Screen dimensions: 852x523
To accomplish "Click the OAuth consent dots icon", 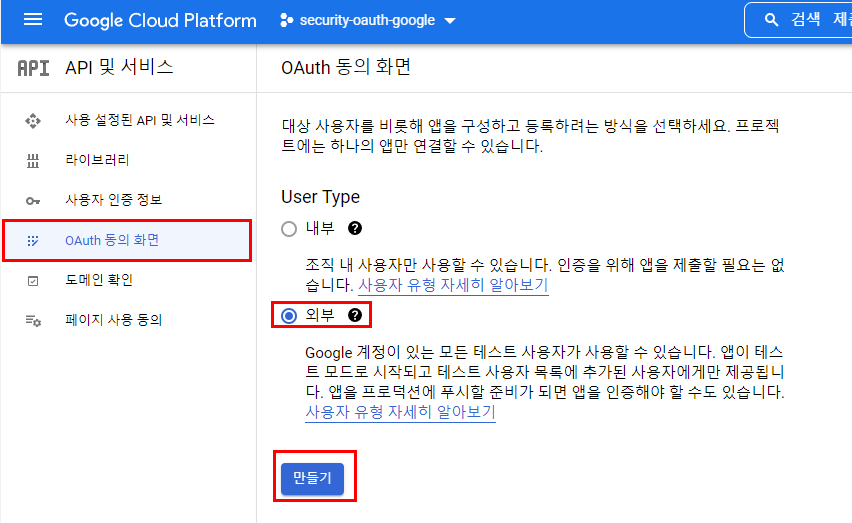I will (33, 241).
